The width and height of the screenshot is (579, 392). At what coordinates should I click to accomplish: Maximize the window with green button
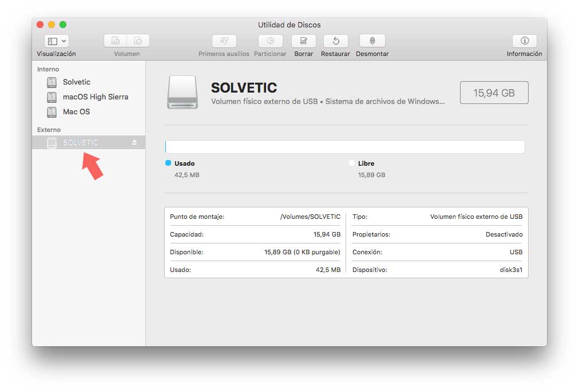click(63, 25)
